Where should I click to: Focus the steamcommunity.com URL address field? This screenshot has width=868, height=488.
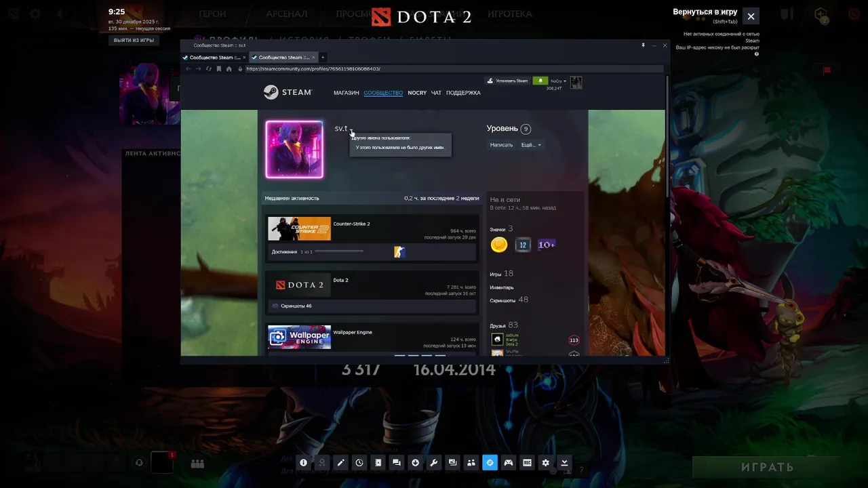click(x=453, y=68)
